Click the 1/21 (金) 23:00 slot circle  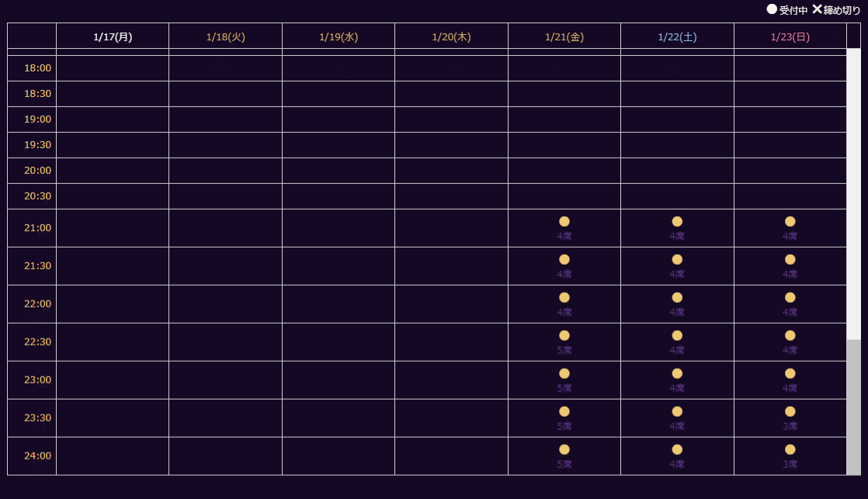click(x=564, y=373)
